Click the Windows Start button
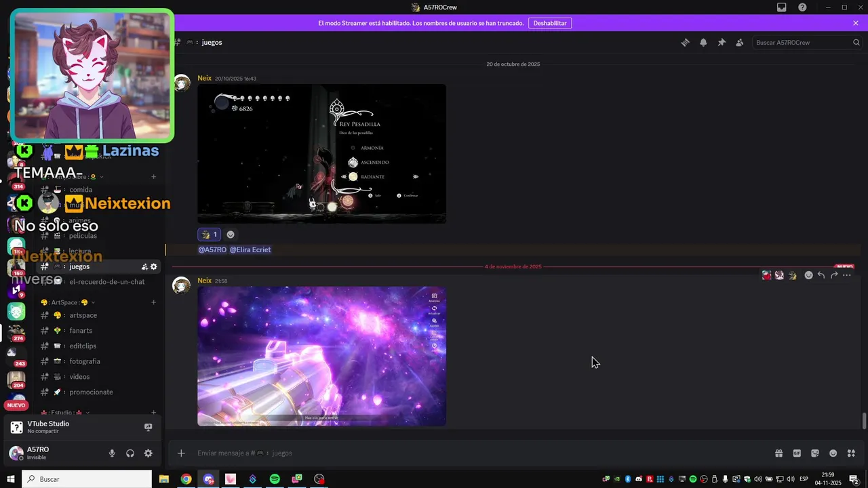The width and height of the screenshot is (868, 488). coord(11,479)
